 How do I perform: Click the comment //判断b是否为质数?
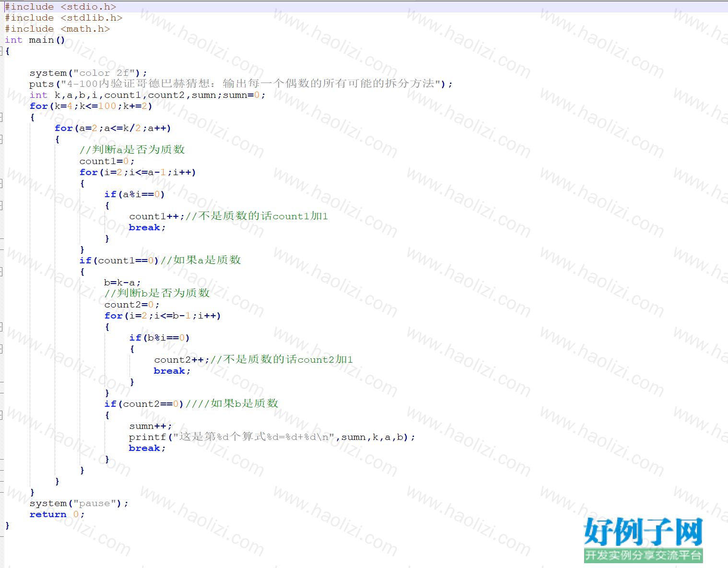point(157,293)
